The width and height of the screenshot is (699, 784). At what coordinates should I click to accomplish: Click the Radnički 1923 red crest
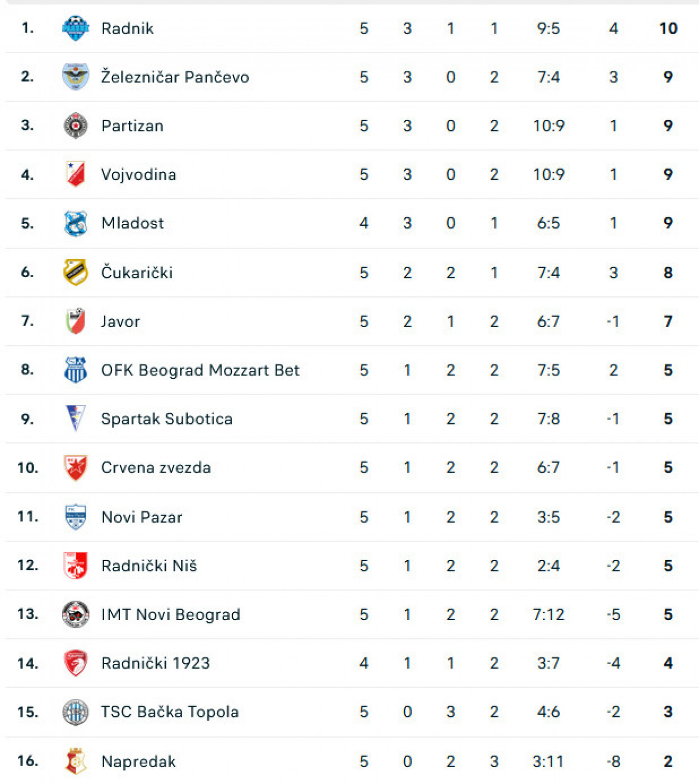[76, 663]
